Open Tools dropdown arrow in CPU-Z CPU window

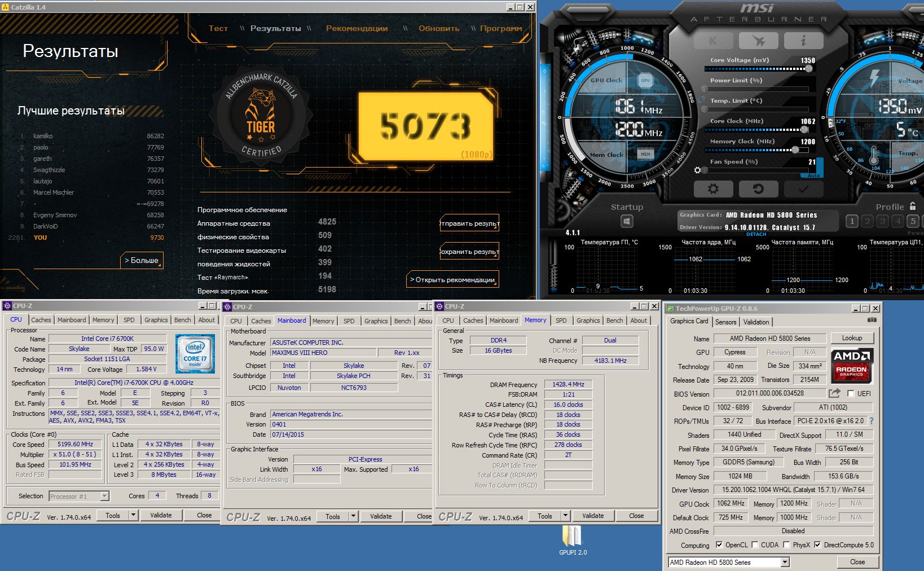(x=133, y=515)
